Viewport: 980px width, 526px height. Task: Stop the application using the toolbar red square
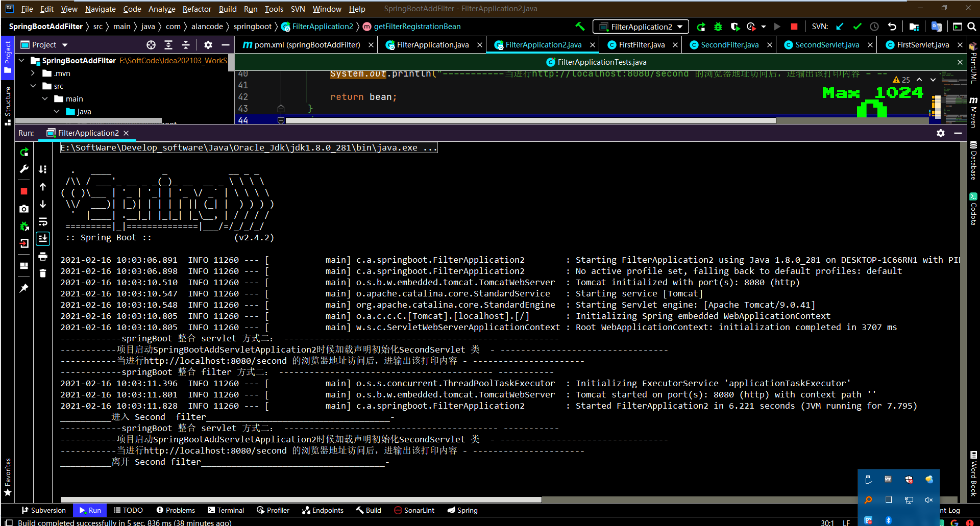pyautogui.click(x=794, y=27)
